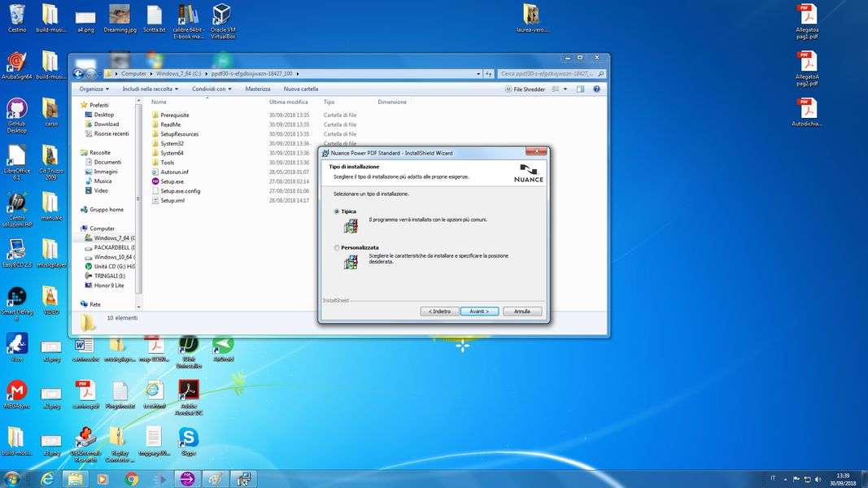The width and height of the screenshot is (868, 488).
Task: Click the Skype desktop shortcut
Action: coord(189,438)
